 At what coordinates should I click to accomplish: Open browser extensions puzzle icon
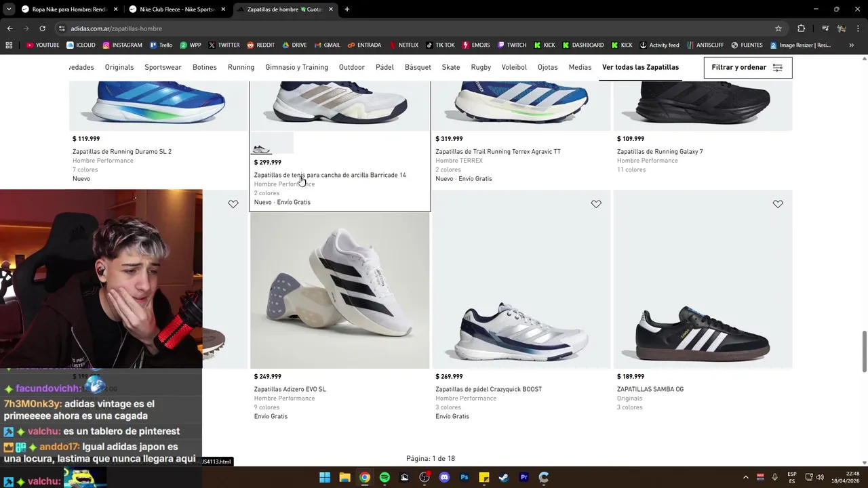[x=801, y=28]
